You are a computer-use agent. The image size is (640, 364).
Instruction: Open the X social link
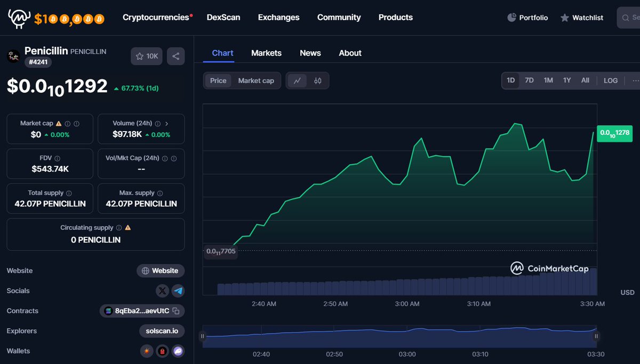pos(162,291)
